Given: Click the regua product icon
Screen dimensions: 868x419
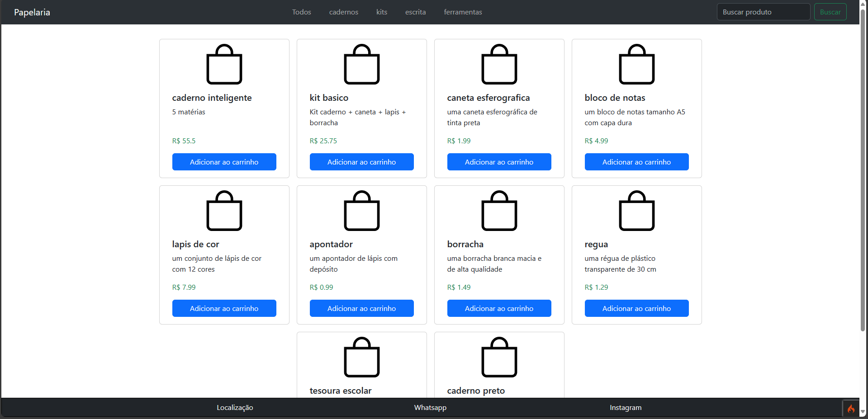Looking at the screenshot, I should pyautogui.click(x=636, y=211).
